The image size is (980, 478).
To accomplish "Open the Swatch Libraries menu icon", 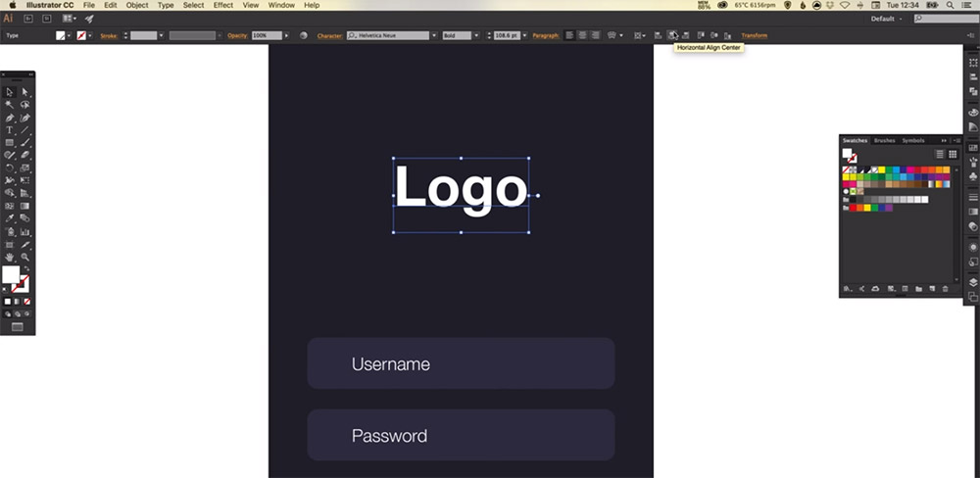I will [x=848, y=289].
